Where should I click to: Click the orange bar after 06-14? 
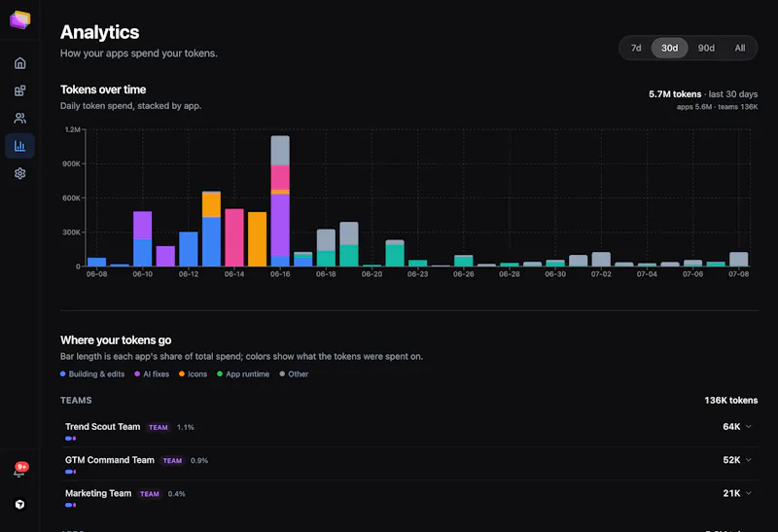(257, 239)
